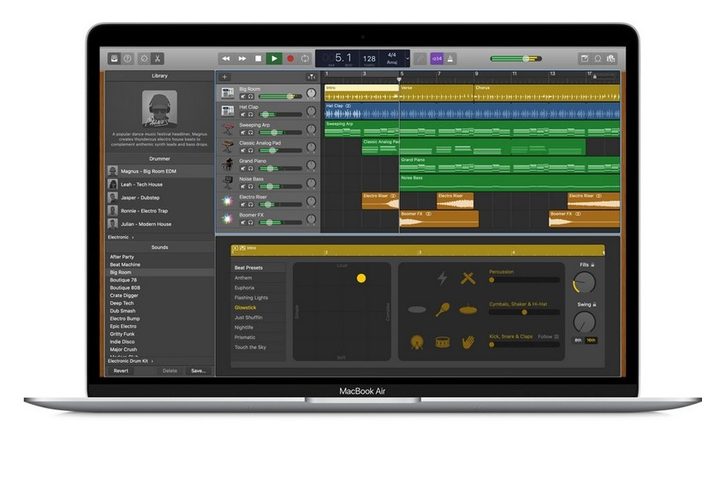Toggle the Cycle loop button
Viewport: 720px width, 480px height.
pyautogui.click(x=305, y=58)
